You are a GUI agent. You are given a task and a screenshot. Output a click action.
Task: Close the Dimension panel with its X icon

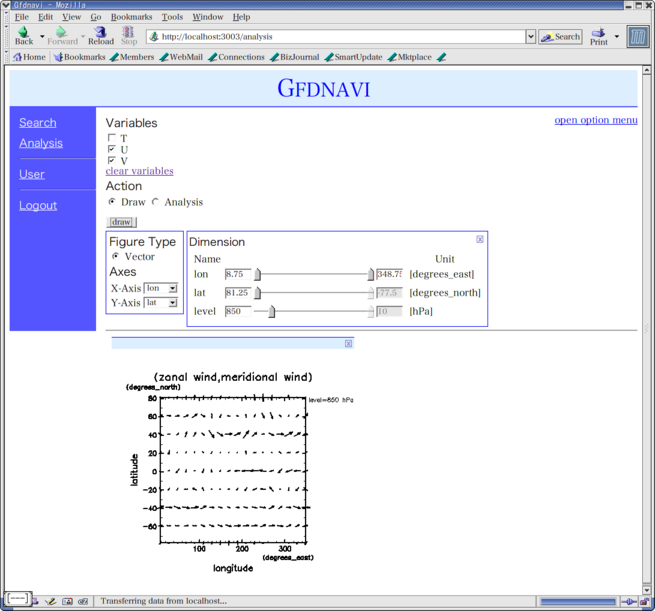(480, 239)
